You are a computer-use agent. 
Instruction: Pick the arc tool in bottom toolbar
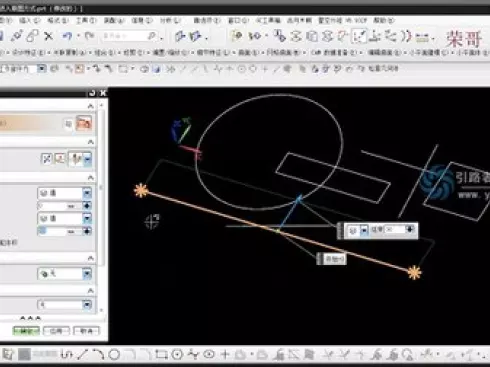pos(98,355)
